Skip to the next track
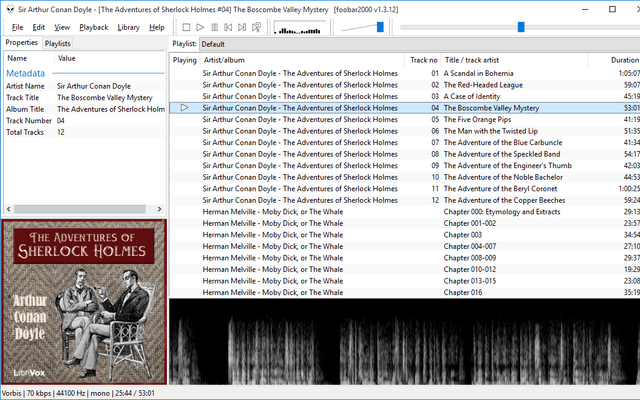This screenshot has height=400, width=640. 242,27
